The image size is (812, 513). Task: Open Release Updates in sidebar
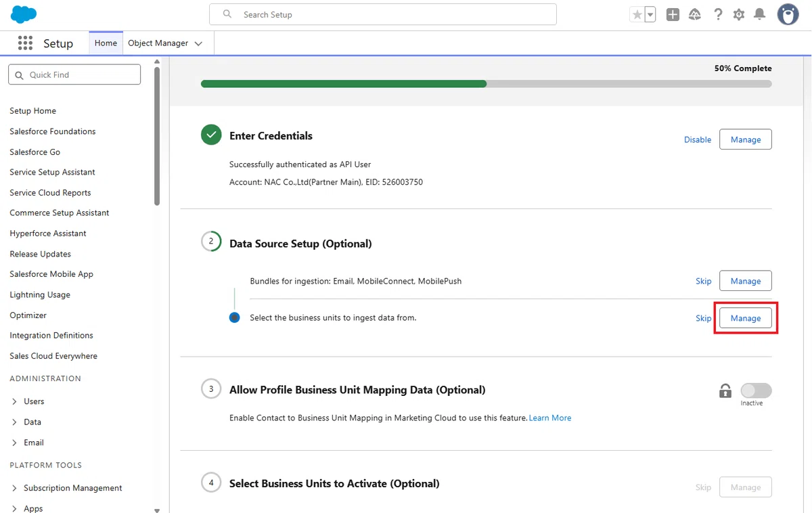41,254
